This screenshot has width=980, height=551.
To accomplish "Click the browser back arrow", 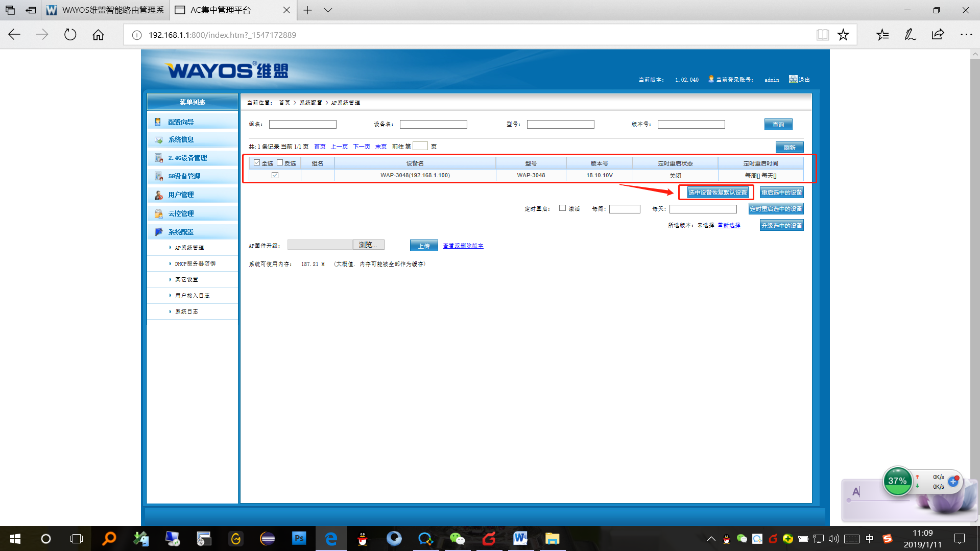I will click(14, 35).
